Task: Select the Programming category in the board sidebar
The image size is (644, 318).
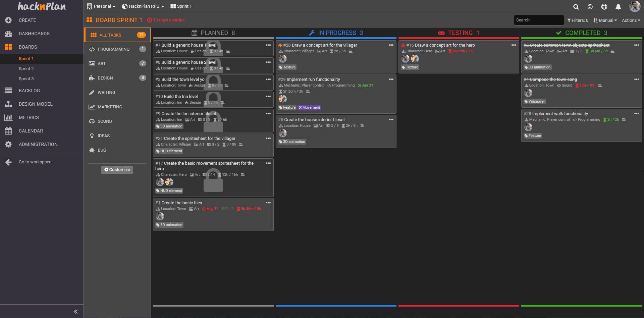Action: [114, 49]
